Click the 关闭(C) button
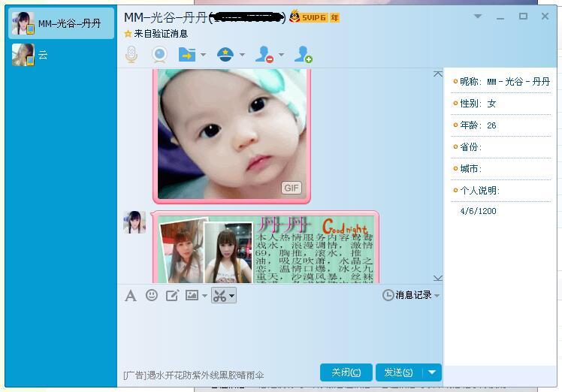This screenshot has height=392, width=562. pos(346,372)
